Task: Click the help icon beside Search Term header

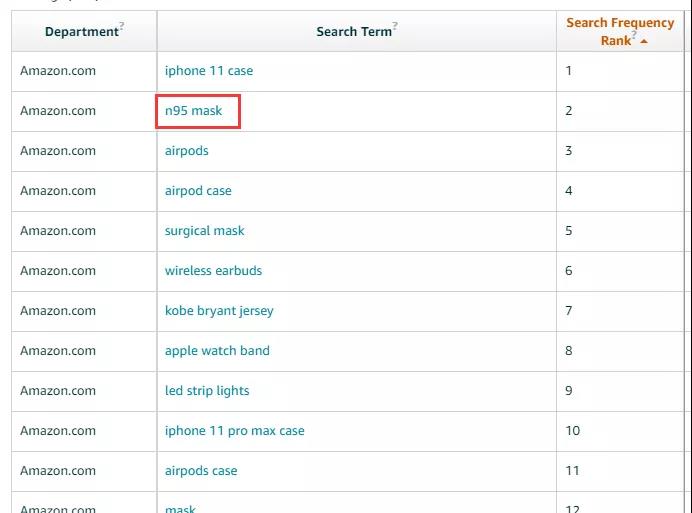Action: (395, 26)
